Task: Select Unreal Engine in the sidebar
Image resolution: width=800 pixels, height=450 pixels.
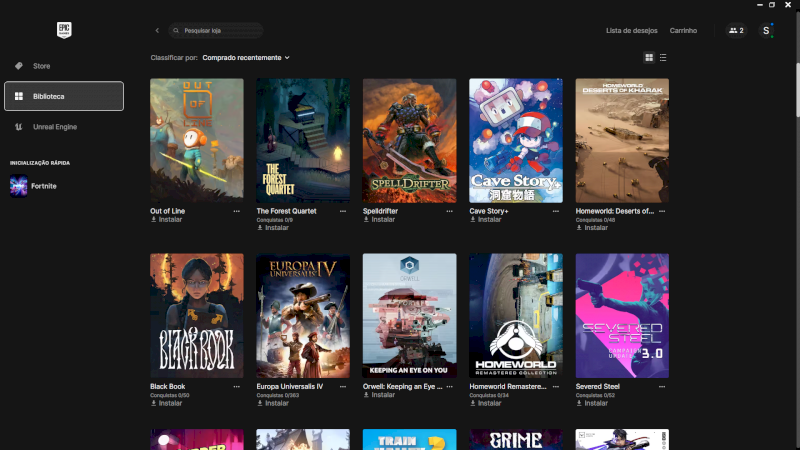Action: (x=54, y=127)
